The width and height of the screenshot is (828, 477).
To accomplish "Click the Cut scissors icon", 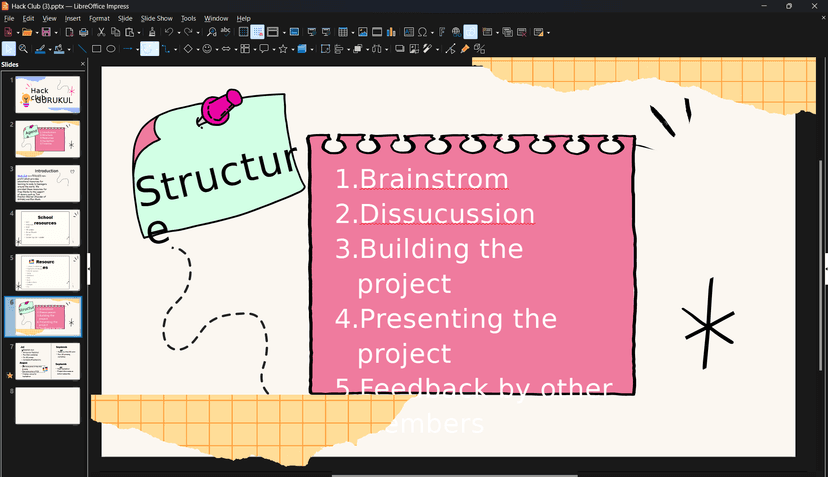I will 101,32.
